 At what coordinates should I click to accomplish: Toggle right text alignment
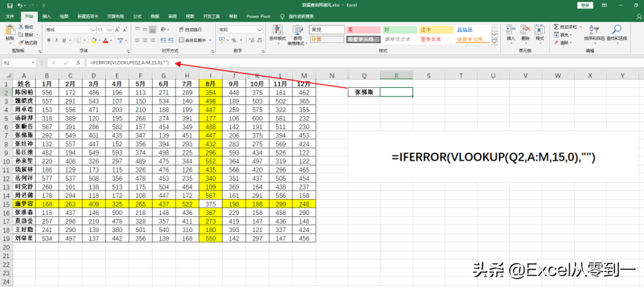pyautogui.click(x=153, y=40)
